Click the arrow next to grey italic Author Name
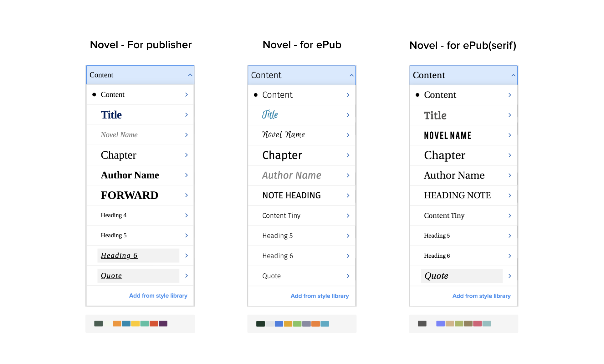The width and height of the screenshot is (604, 364). [348, 175]
